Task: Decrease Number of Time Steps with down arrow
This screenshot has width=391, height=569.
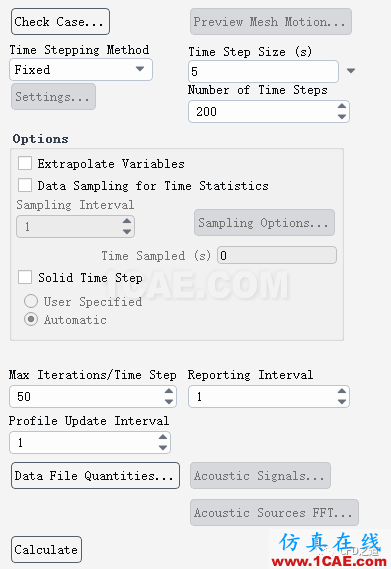Action: pyautogui.click(x=342, y=116)
